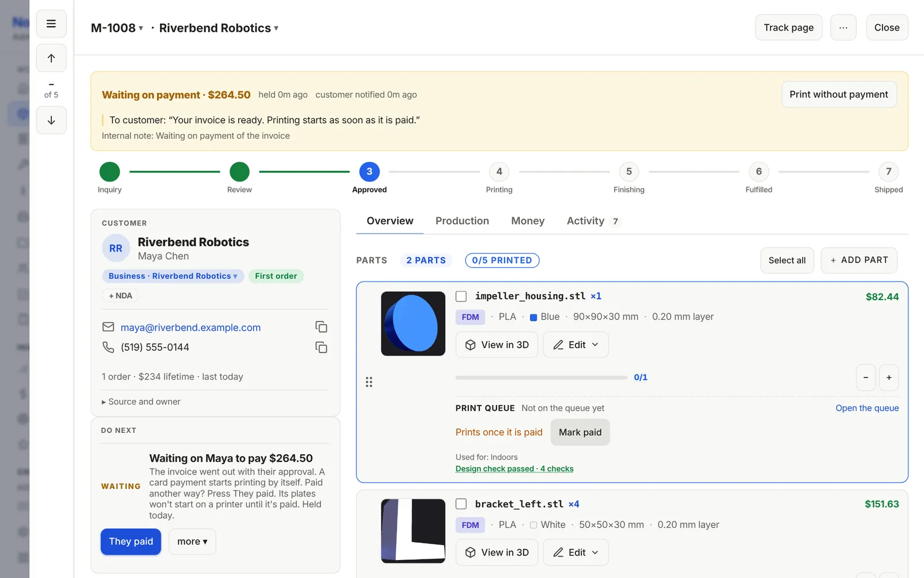Screen dimensions: 924x578
Task: Copy the phone number (519) 555-0144
Action: pos(321,347)
